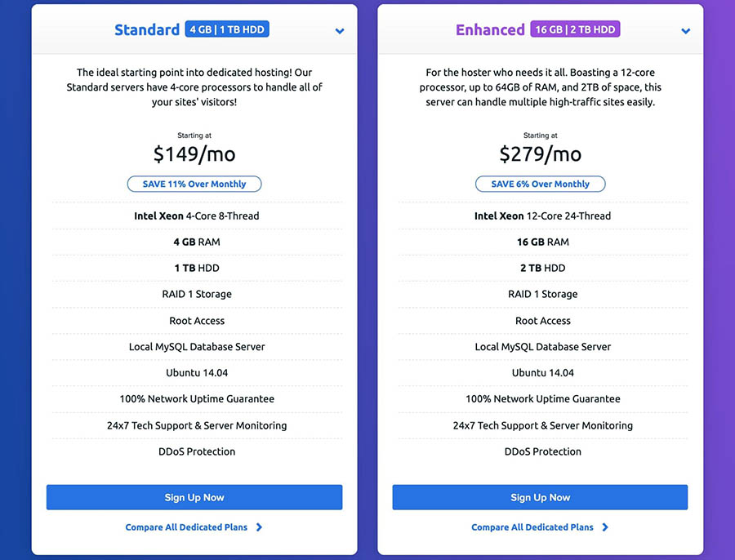735x560 pixels.
Task: Sign up for the Enhanced plan
Action: (540, 497)
